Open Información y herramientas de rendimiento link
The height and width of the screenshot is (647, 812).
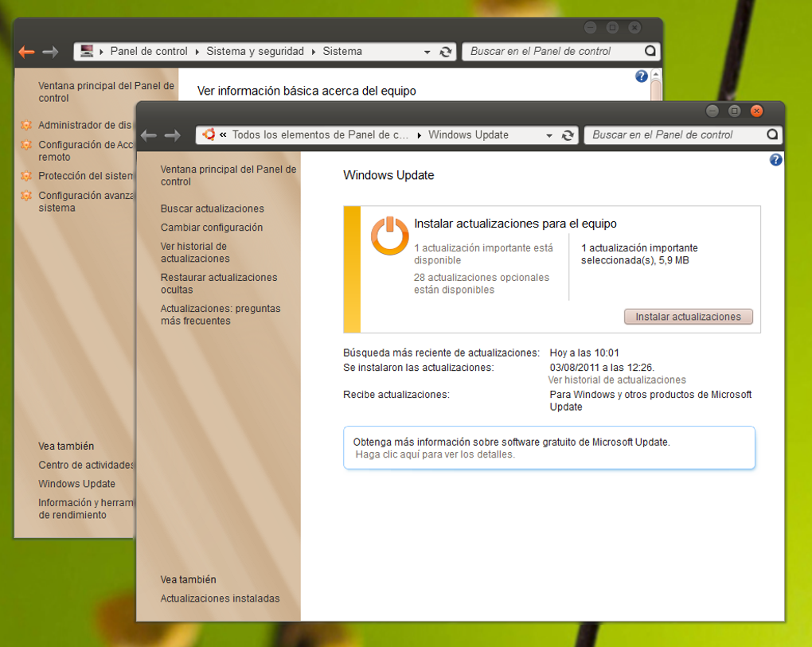point(85,509)
